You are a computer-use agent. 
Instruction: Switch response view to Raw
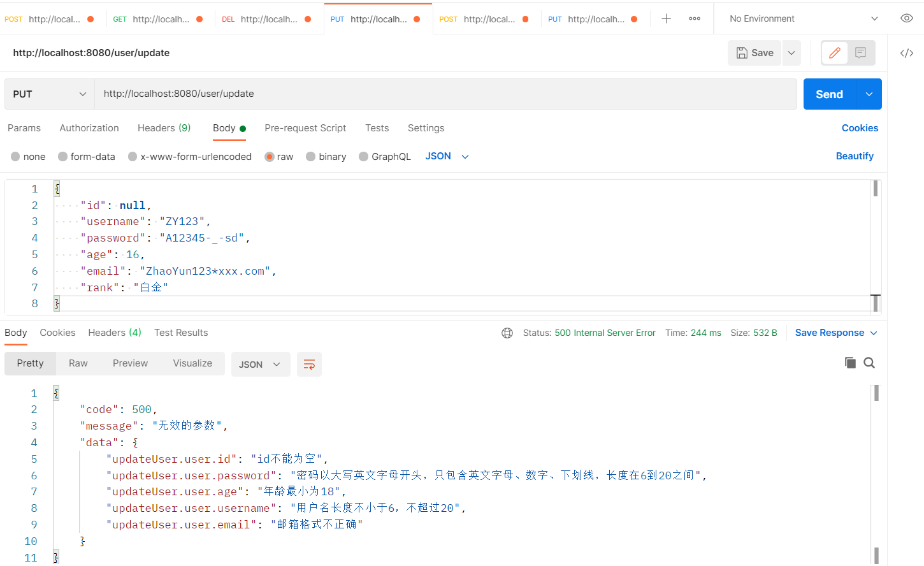[x=78, y=363]
